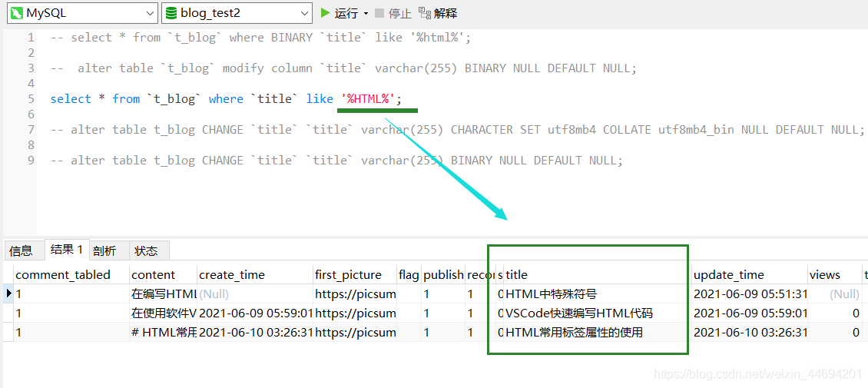This screenshot has width=868, height=388.
Task: Select the 'HTML常用标签属性的使用' title cell
Action: pos(574,332)
